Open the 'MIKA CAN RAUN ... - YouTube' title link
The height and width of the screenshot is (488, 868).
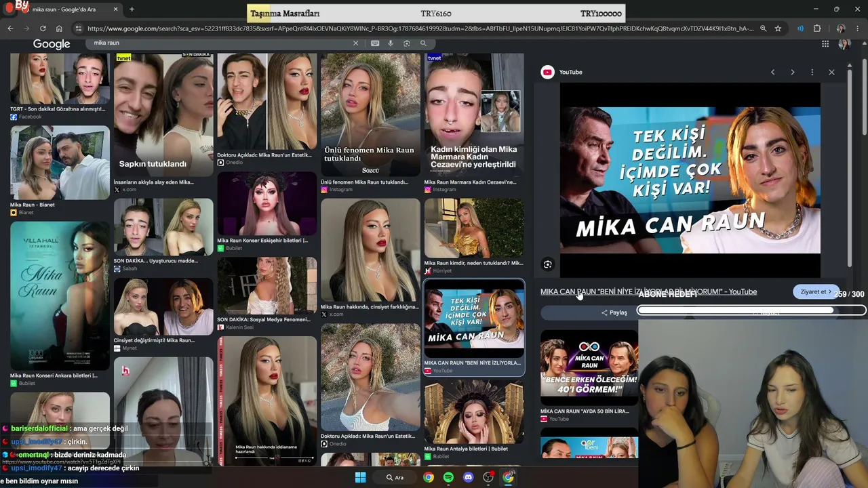tap(648, 292)
